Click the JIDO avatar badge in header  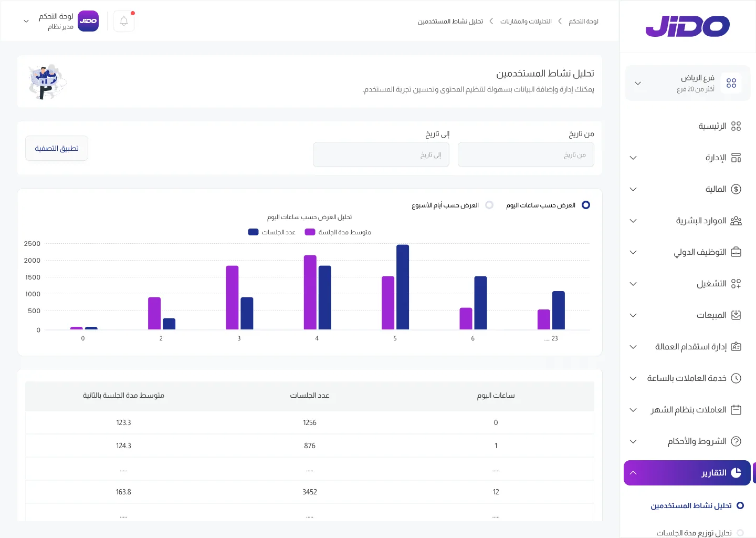point(88,21)
